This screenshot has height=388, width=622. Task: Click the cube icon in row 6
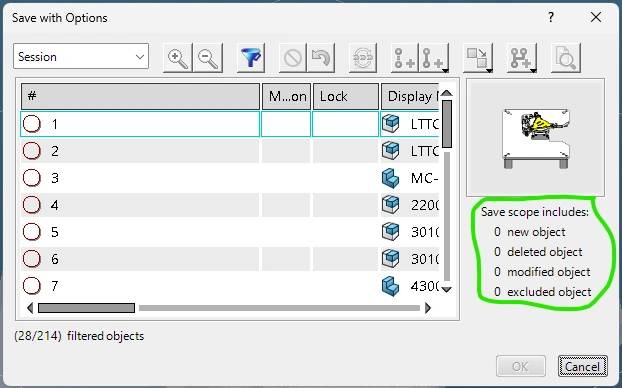[x=391, y=259]
